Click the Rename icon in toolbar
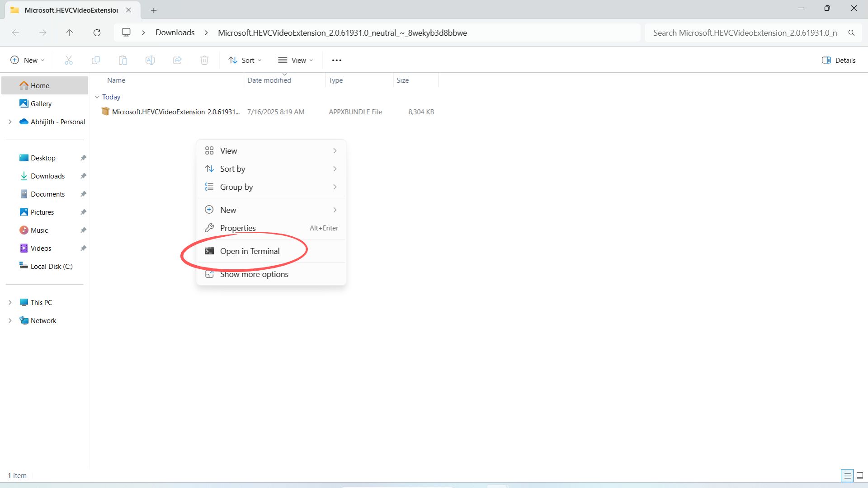The width and height of the screenshot is (868, 488). [150, 60]
